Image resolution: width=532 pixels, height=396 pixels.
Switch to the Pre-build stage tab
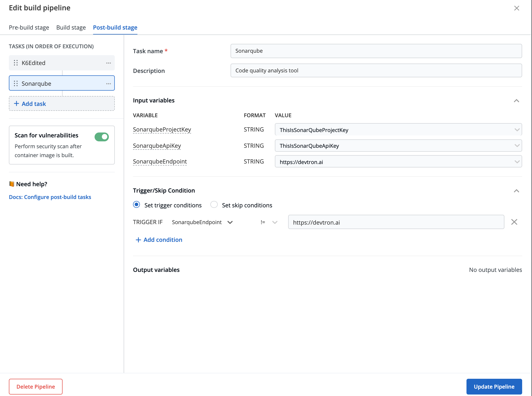tap(29, 27)
